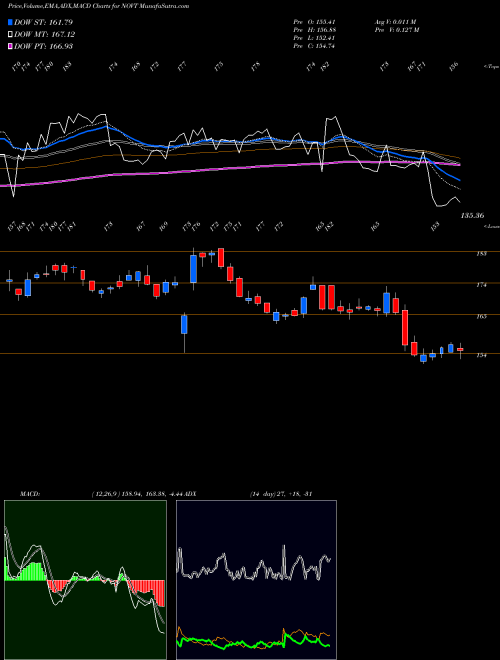500x660 pixels.
Task: Click the blue DOW ST legend swatch
Action: click(10, 22)
